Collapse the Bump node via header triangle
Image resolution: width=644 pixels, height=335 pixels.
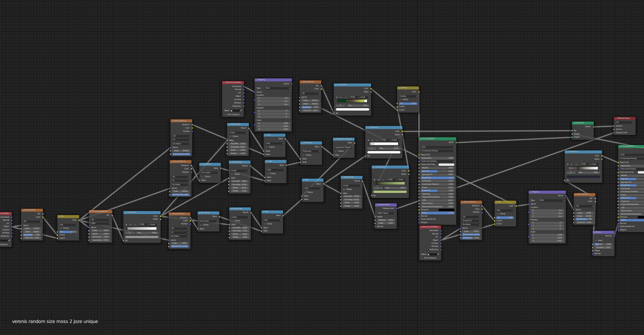pyautogui.click(x=594, y=232)
